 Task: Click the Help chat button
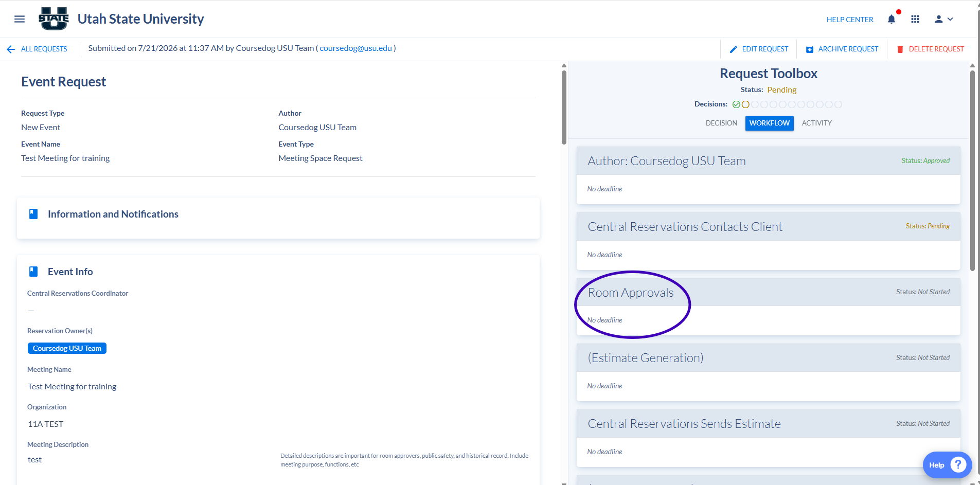pos(947,465)
